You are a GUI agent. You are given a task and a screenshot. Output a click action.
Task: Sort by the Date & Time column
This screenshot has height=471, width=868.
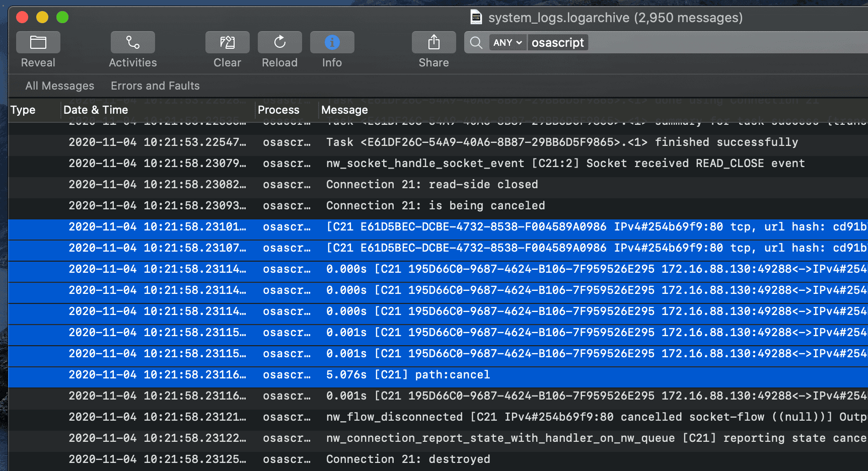(x=96, y=110)
